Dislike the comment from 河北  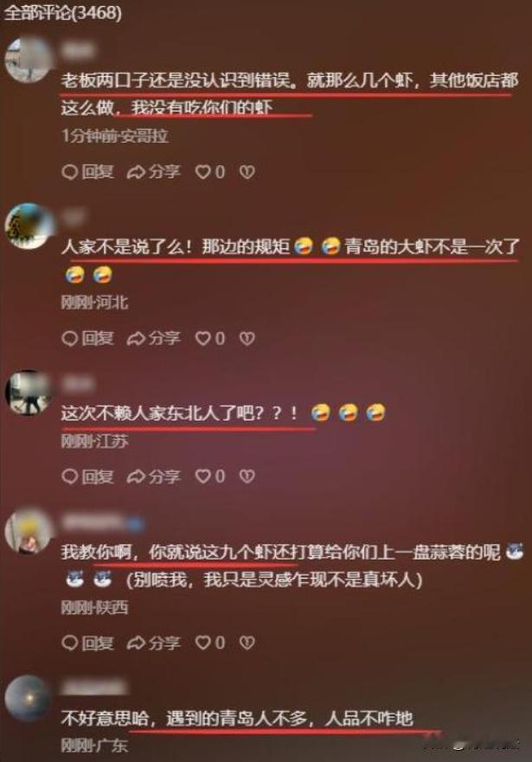[247, 338]
